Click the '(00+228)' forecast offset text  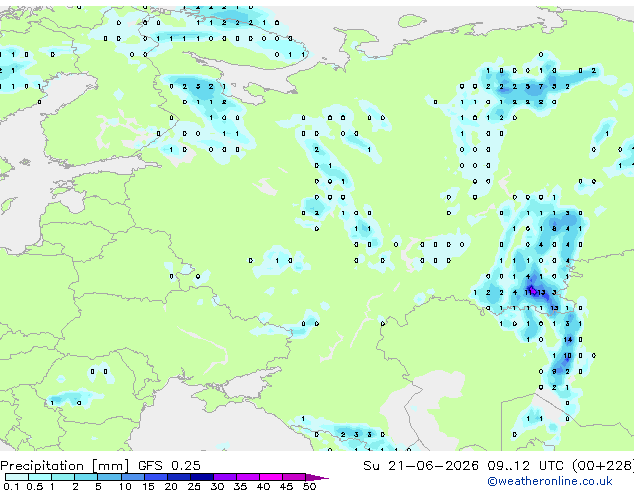click(603, 466)
